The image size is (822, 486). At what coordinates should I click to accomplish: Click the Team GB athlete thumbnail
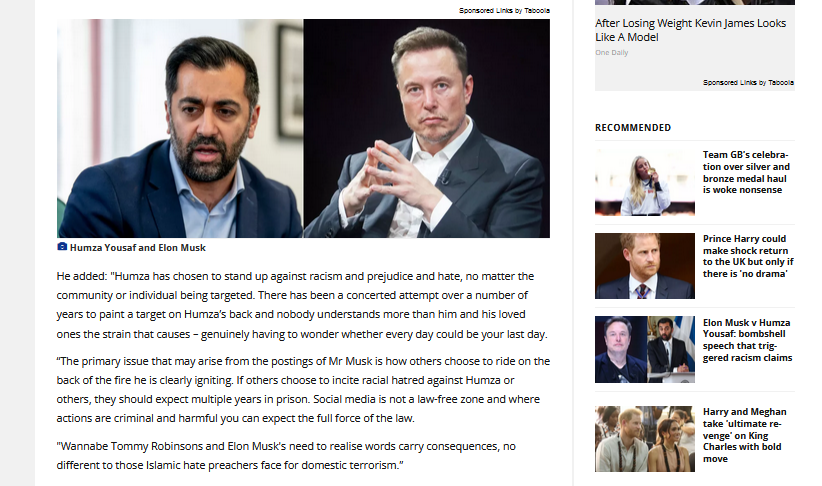click(645, 182)
